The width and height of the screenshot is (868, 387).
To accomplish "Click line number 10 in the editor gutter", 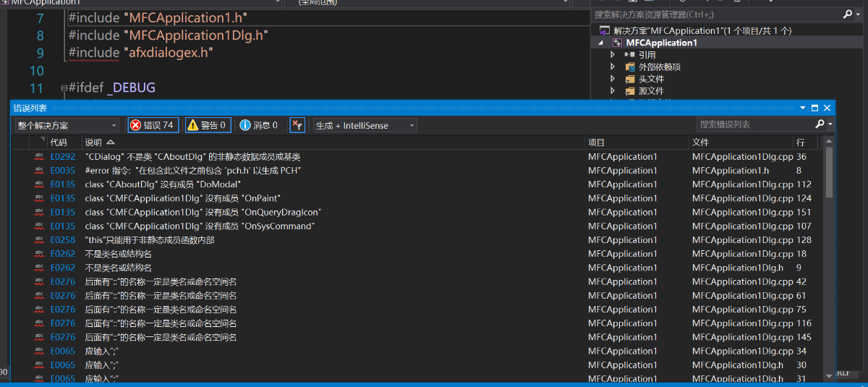I will point(36,71).
